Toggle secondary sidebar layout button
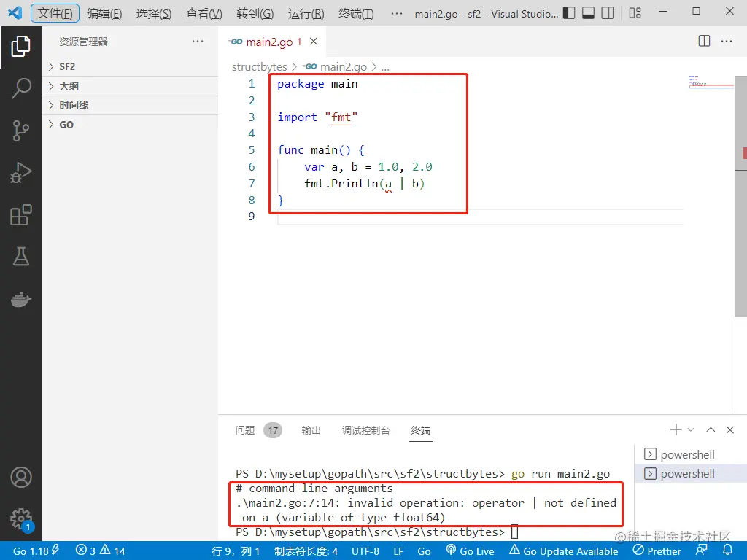 [x=608, y=13]
